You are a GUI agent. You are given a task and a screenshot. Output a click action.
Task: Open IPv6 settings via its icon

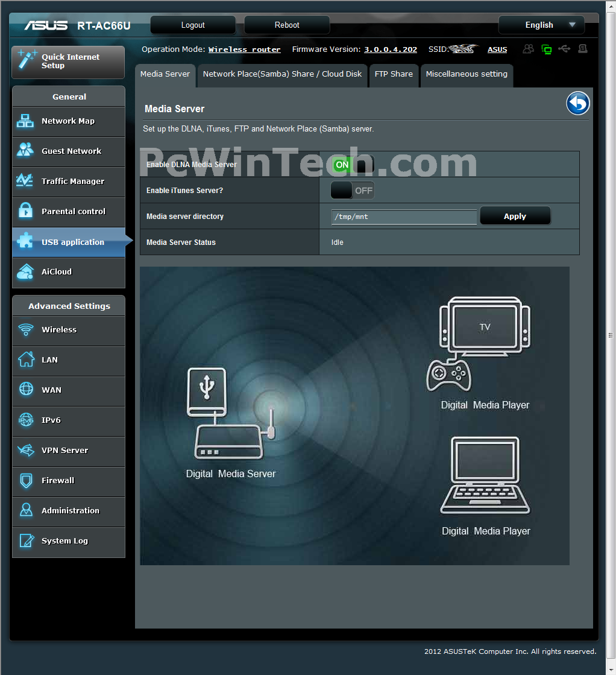[26, 419]
